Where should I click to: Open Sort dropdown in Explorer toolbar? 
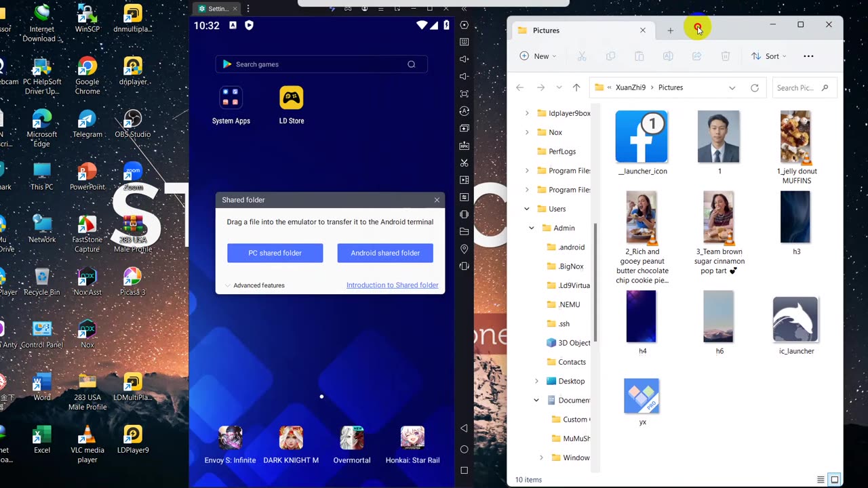pyautogui.click(x=769, y=56)
